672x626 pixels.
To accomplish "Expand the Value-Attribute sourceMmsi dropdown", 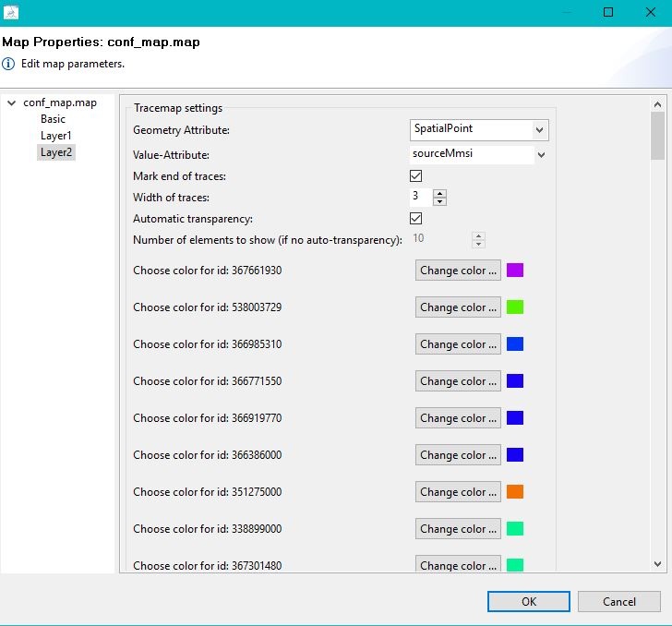I will click(541, 155).
